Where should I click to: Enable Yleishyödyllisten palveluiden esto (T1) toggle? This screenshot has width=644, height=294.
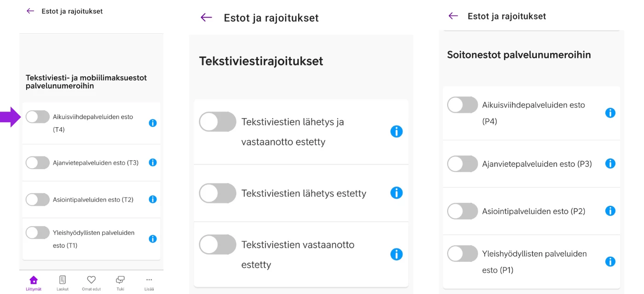pos(37,232)
